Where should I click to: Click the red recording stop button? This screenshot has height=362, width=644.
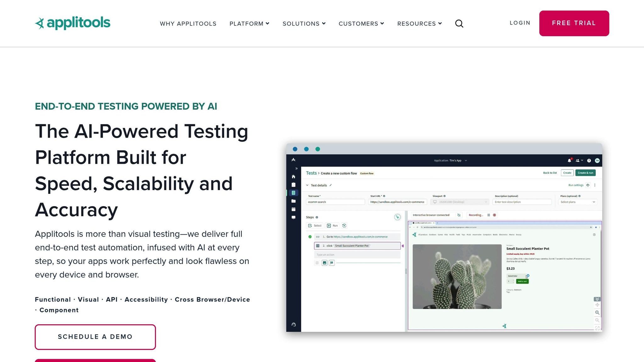(x=495, y=215)
